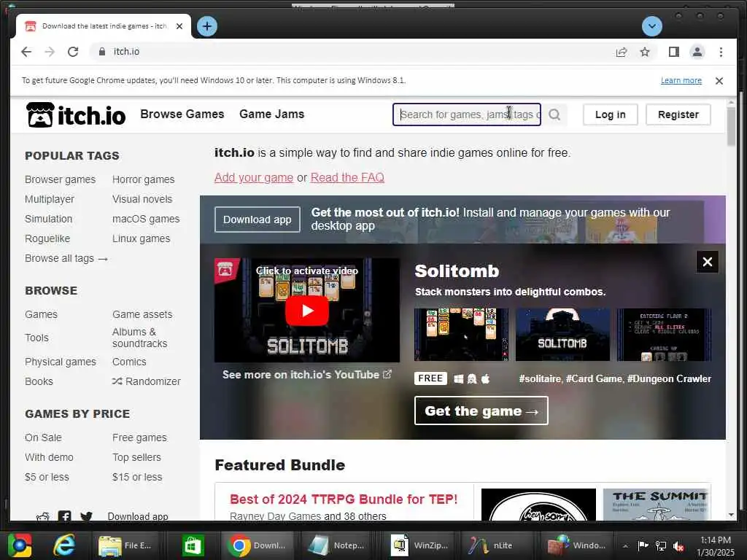The width and height of the screenshot is (747, 560).
Task: Open Solitomb Entering Floor 2 thumbnail
Action: point(664,334)
